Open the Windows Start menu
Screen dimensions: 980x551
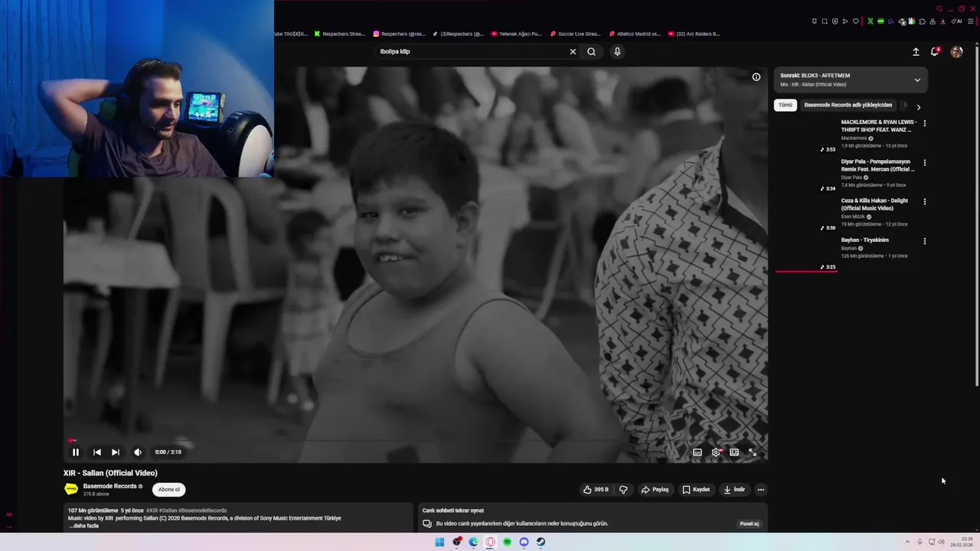tap(439, 542)
